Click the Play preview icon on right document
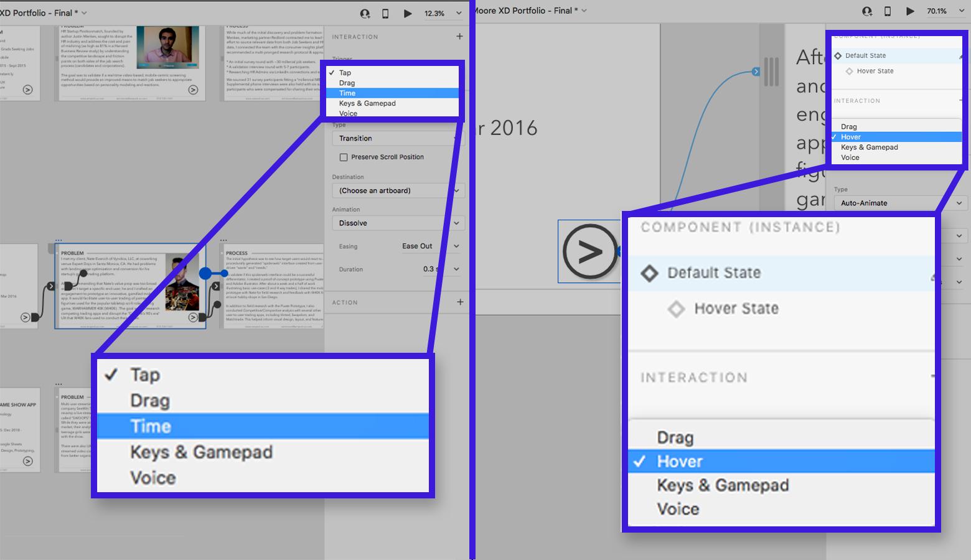 point(910,11)
